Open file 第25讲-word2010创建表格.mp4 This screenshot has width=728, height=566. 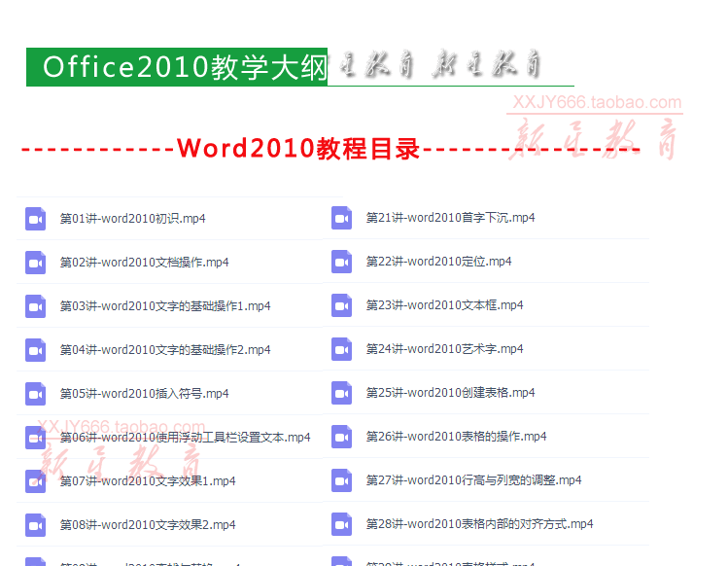click(x=450, y=393)
